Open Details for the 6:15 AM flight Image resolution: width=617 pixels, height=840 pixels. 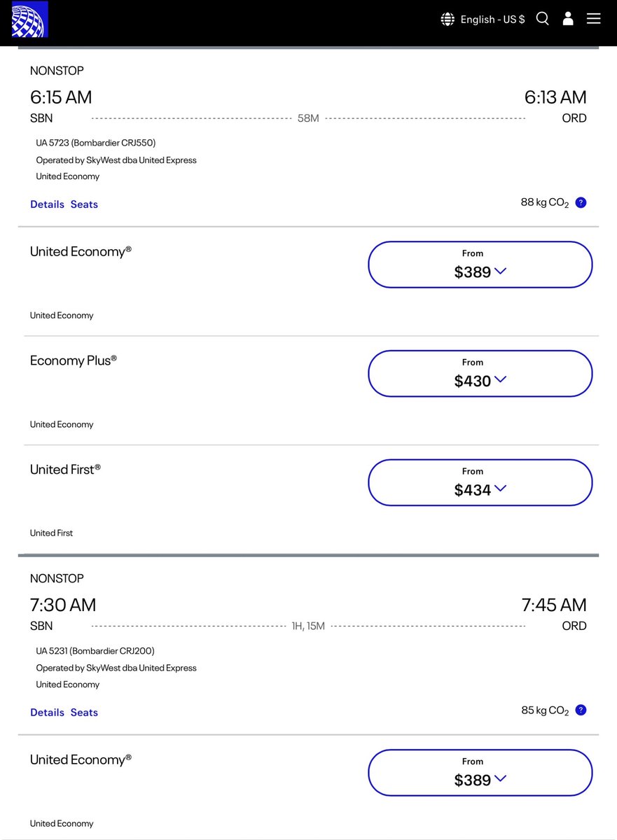pyautogui.click(x=47, y=204)
